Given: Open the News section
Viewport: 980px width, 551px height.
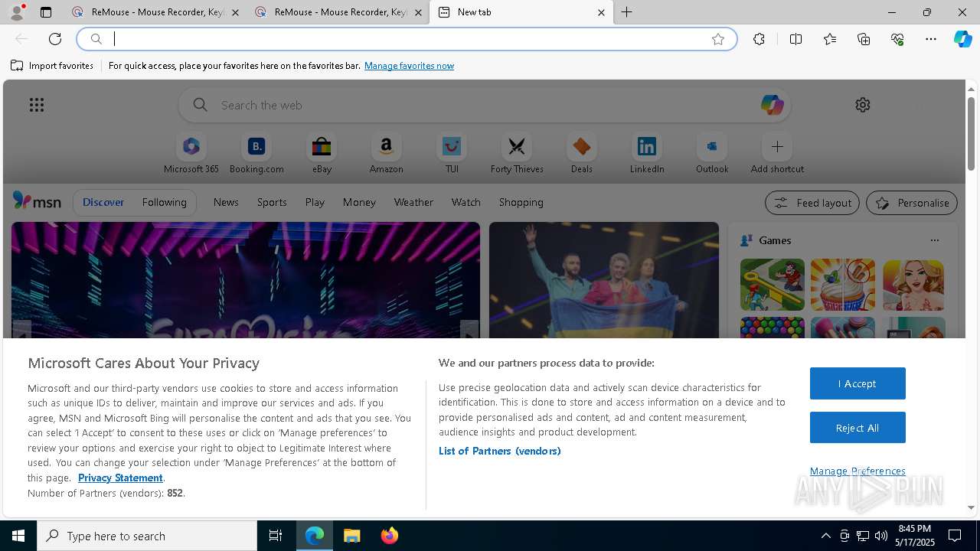Looking at the screenshot, I should [226, 202].
